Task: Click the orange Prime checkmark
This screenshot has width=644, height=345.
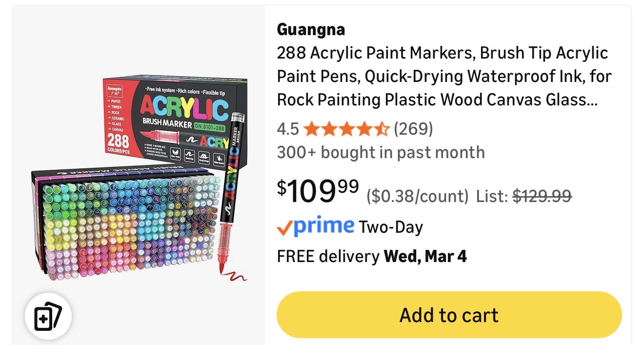Action: [x=285, y=228]
